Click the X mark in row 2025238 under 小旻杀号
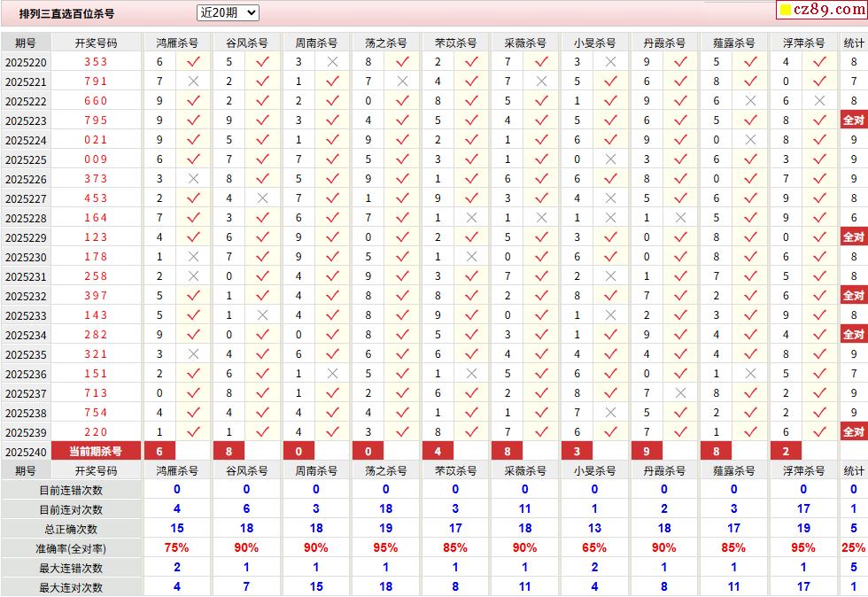This screenshot has width=868, height=597. tap(610, 413)
